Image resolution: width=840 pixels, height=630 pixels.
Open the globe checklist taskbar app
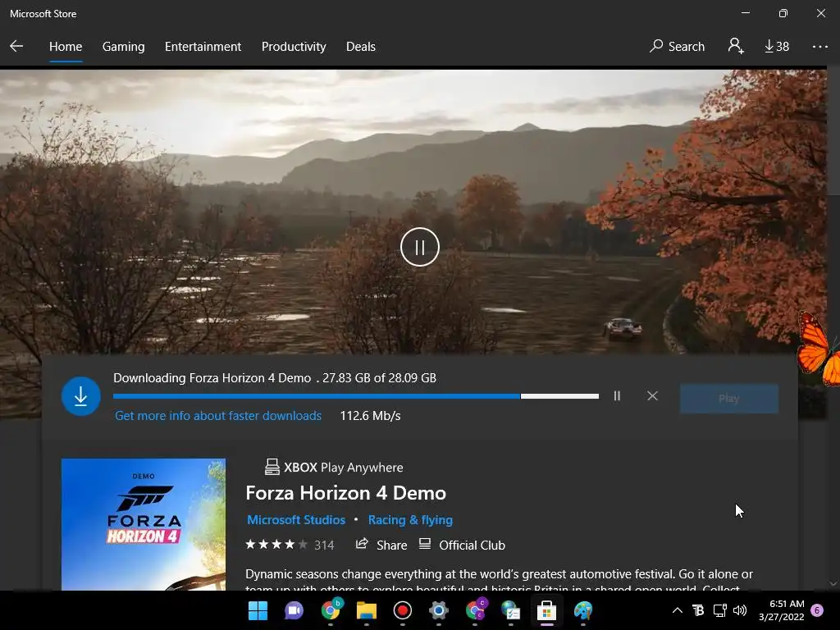click(x=510, y=610)
